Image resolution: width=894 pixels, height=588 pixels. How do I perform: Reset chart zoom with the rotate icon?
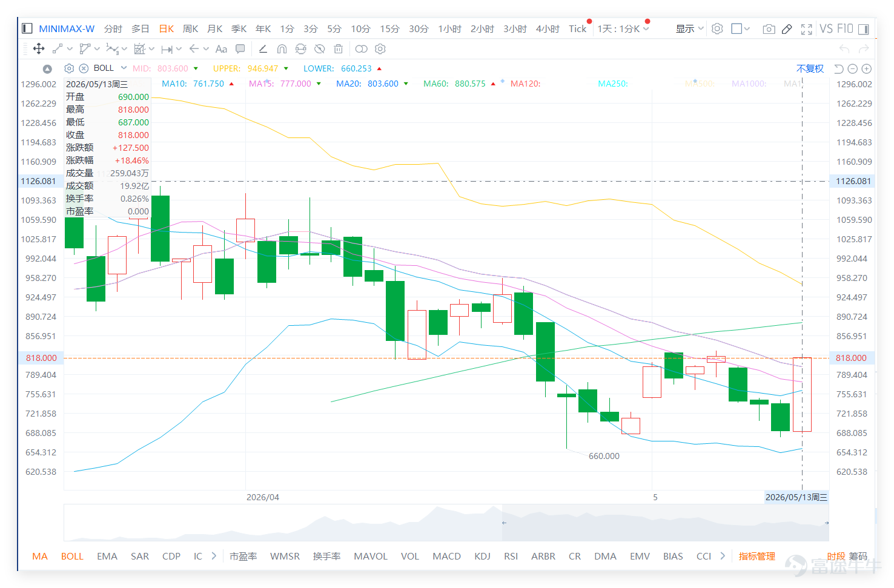pos(839,68)
